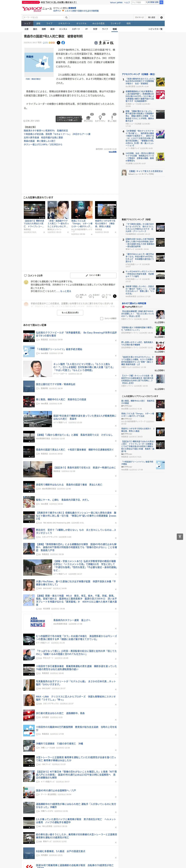Image resolution: width=186 pixels, height=868 pixels.
Task: Share the article on Facebook
Action: 63,43
